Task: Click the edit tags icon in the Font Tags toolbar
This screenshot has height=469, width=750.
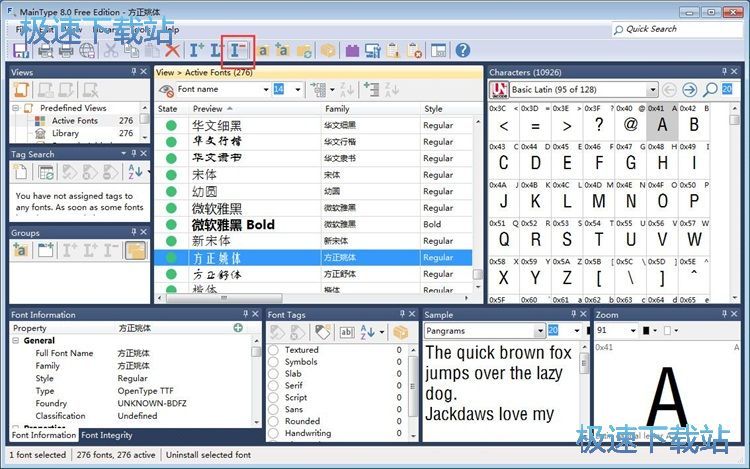Action: point(322,331)
